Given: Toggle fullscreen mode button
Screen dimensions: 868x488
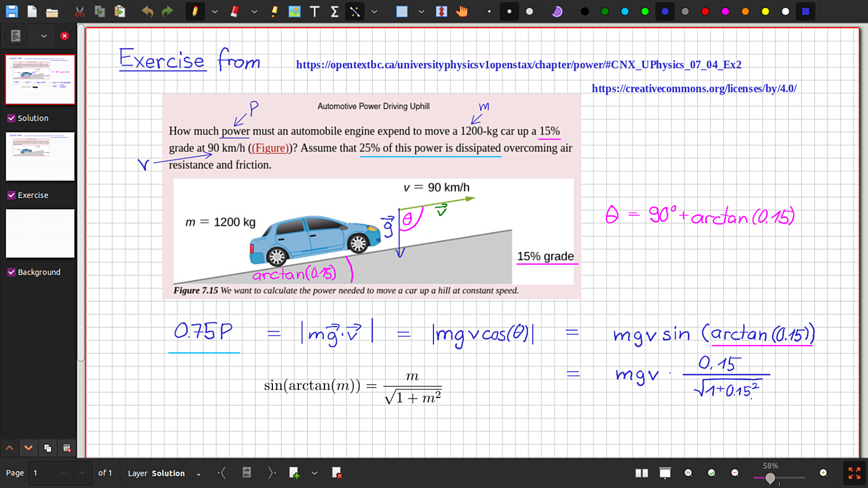Looking at the screenshot, I should coord(854,473).
